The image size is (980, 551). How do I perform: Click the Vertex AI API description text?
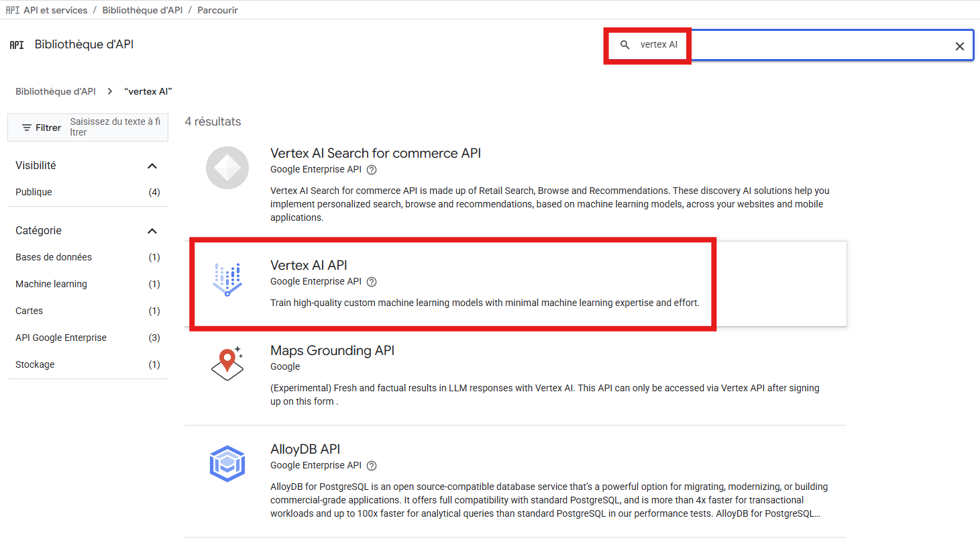(484, 303)
